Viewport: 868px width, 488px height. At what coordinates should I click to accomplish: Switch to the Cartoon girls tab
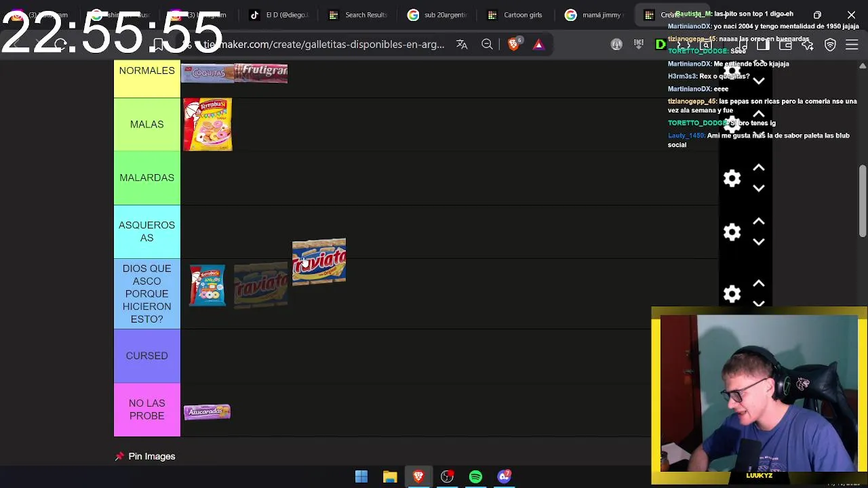515,15
